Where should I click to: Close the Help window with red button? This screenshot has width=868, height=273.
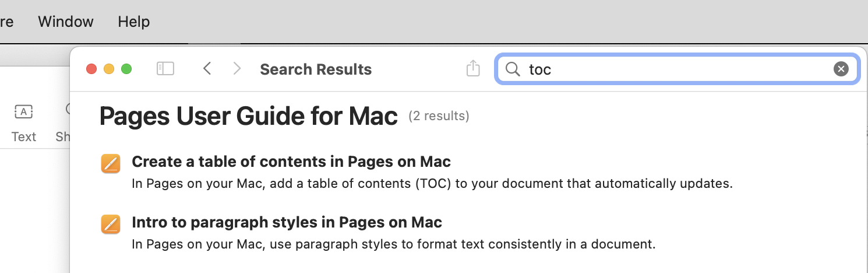point(91,69)
